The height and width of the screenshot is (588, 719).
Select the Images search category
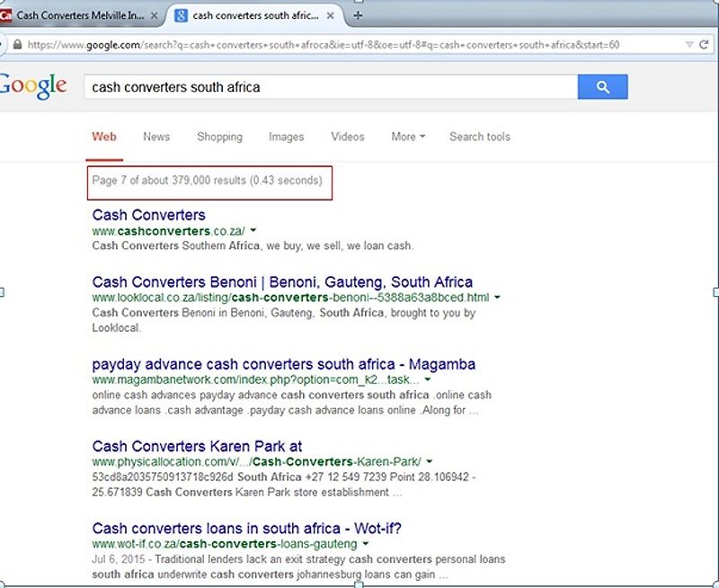pos(286,137)
